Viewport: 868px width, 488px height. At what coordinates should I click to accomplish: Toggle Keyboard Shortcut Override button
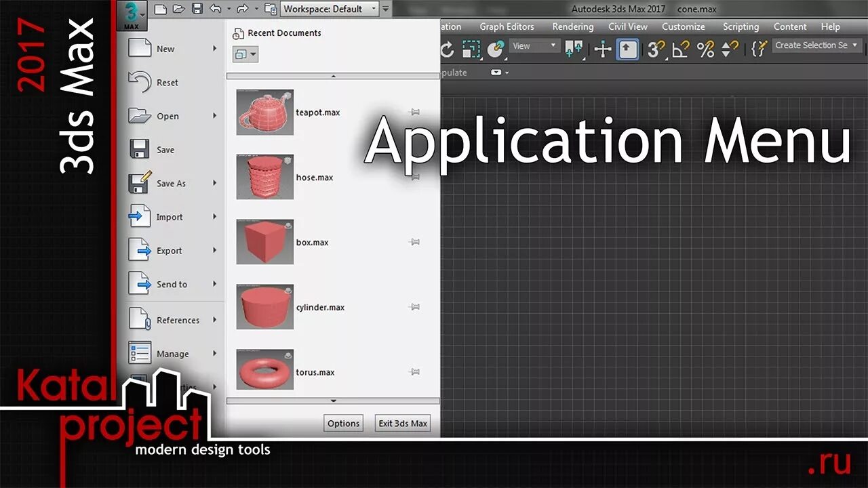coord(627,49)
